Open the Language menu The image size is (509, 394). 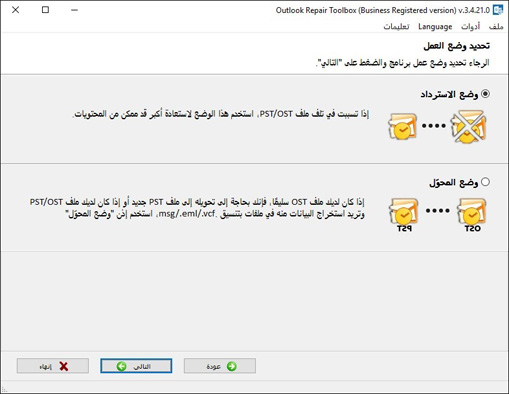(x=435, y=26)
